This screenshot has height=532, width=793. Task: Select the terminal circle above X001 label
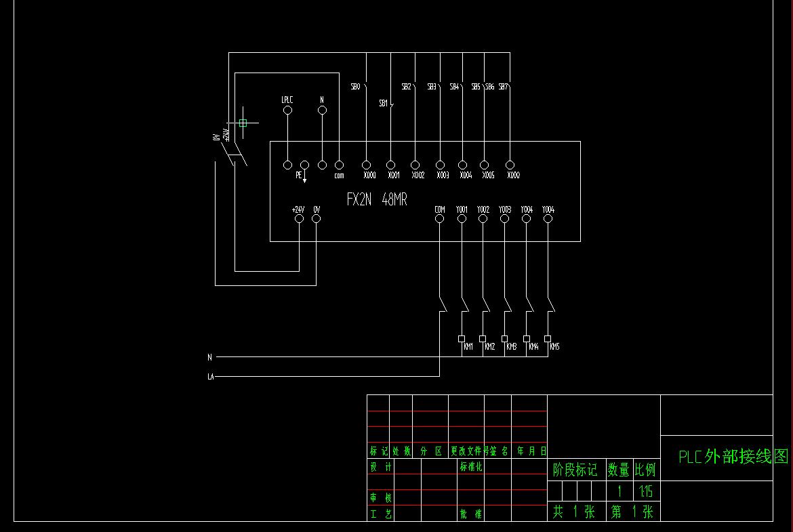pos(390,165)
